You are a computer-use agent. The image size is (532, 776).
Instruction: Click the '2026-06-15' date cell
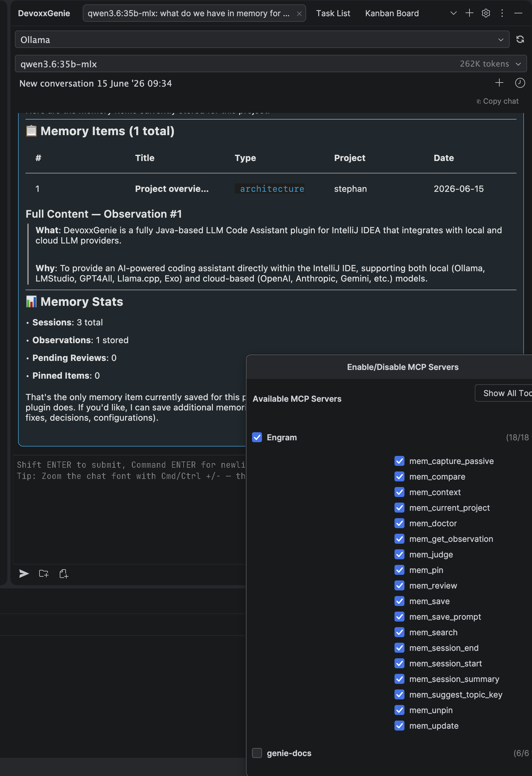click(x=459, y=189)
